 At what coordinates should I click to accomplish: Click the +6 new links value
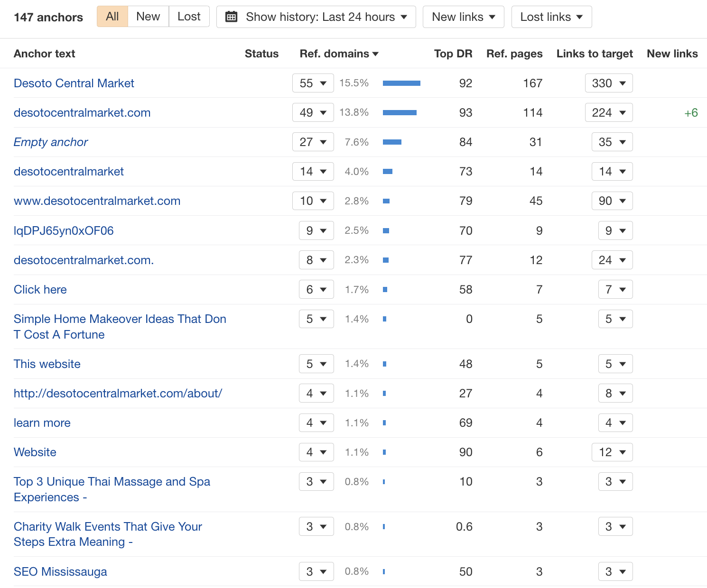691,113
